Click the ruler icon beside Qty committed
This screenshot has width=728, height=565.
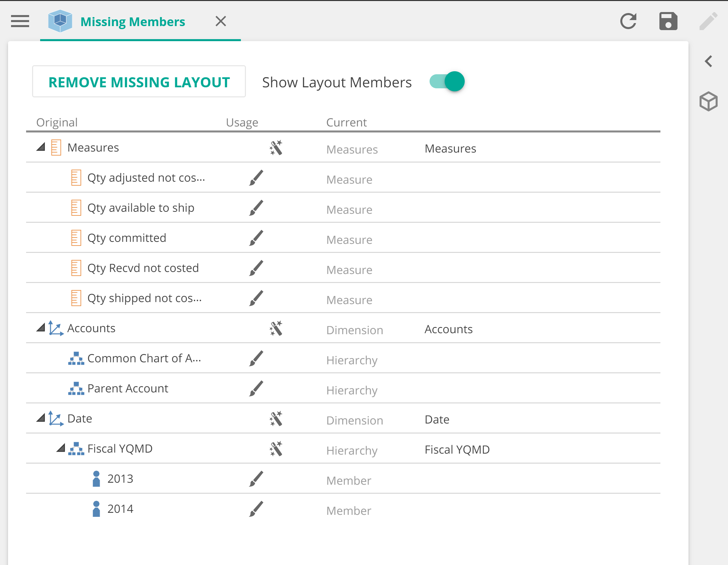tap(76, 238)
